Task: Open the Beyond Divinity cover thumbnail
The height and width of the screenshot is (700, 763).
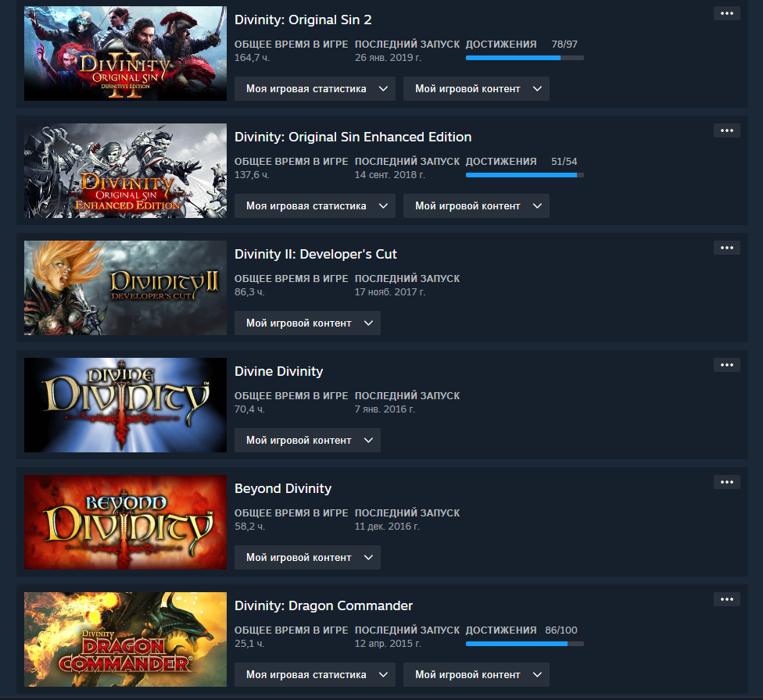Action: coord(126,523)
